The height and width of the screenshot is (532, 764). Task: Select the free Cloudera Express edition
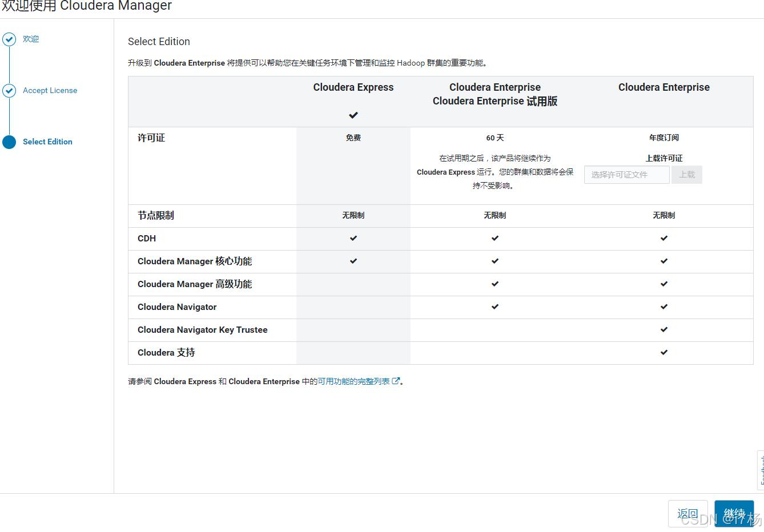pos(353,87)
